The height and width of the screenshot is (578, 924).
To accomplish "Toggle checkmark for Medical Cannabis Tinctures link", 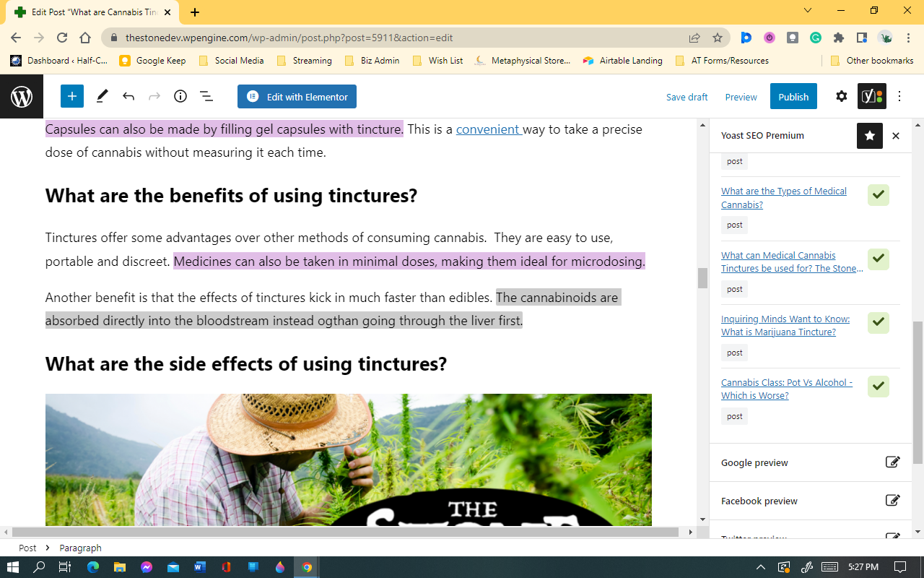I will tap(879, 259).
